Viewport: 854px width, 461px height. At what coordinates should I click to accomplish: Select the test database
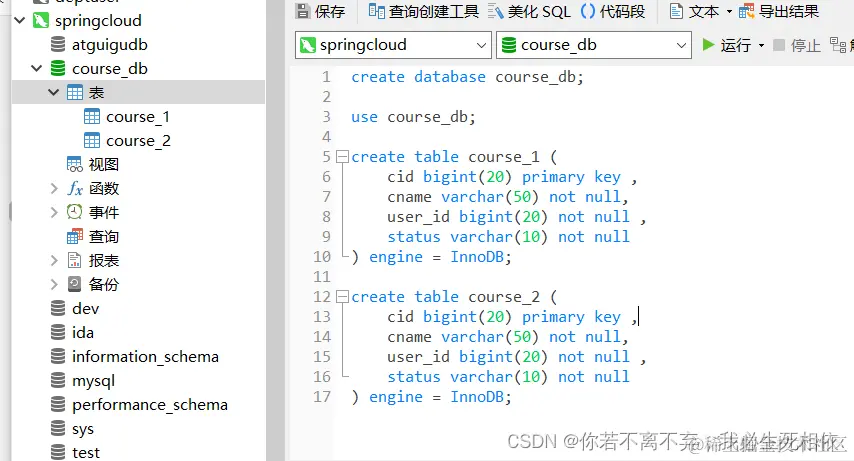(x=86, y=452)
